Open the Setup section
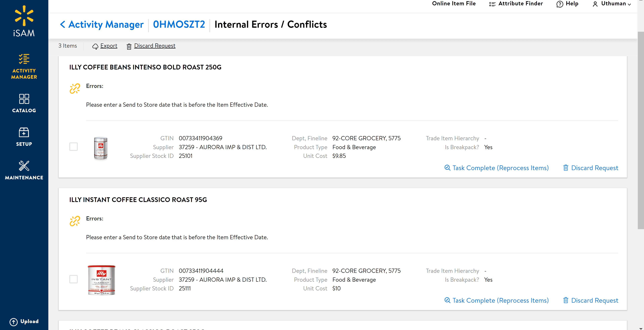This screenshot has height=330, width=644. point(24,137)
